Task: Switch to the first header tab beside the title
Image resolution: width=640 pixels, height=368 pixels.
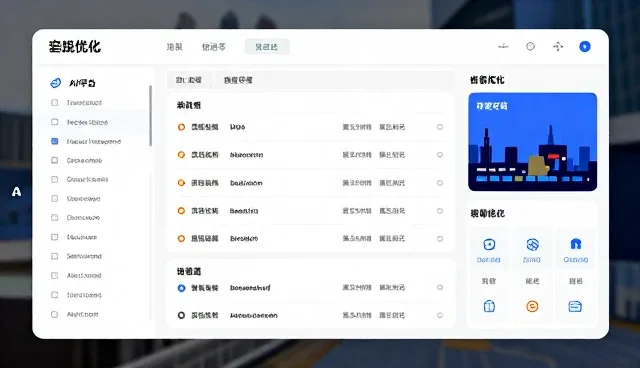Action: click(x=174, y=47)
